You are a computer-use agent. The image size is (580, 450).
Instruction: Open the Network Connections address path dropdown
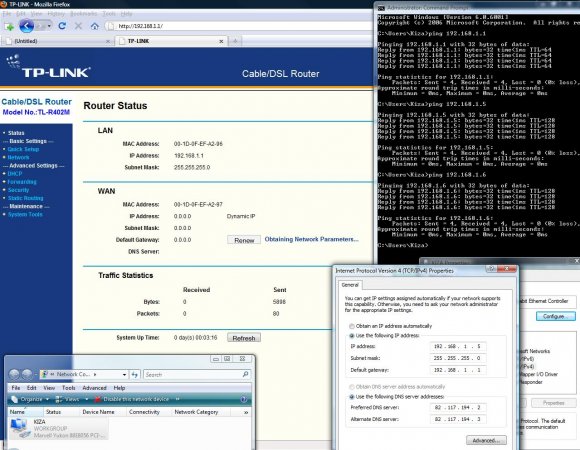(x=124, y=375)
